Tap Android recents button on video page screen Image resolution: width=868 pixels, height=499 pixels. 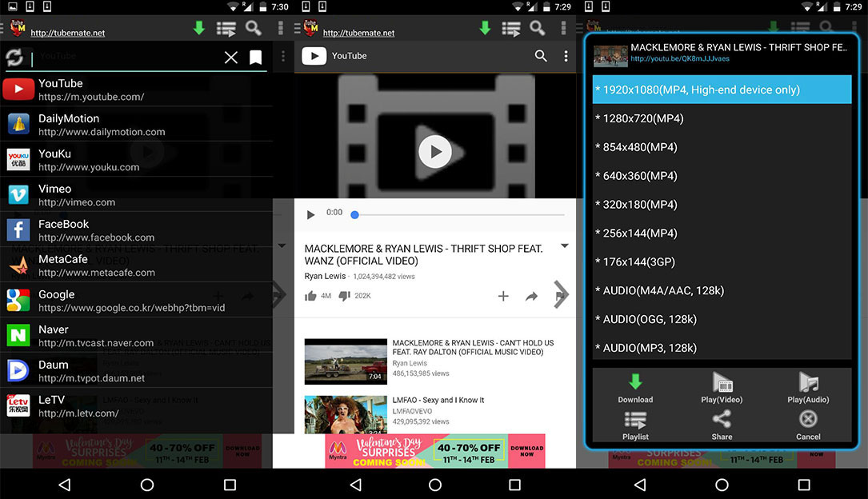pos(515,485)
